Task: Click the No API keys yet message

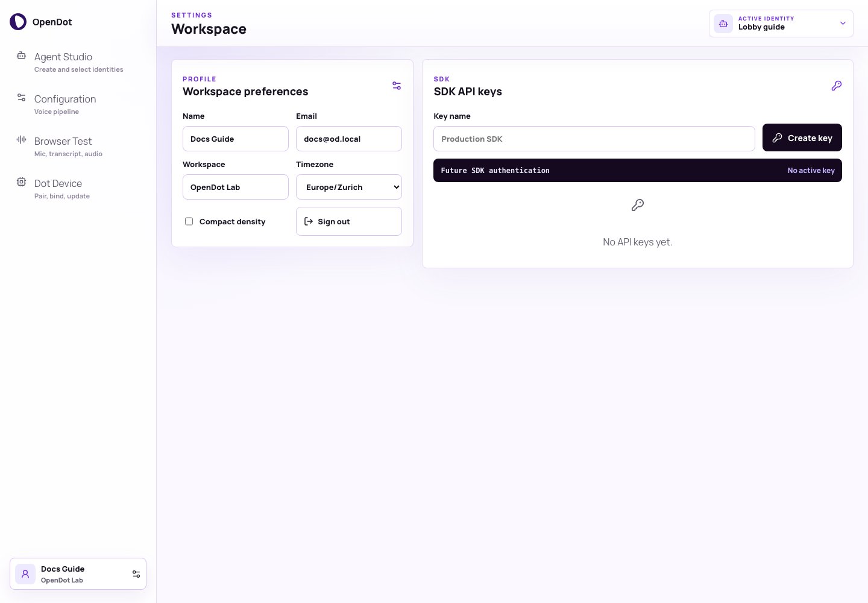Action: [638, 242]
